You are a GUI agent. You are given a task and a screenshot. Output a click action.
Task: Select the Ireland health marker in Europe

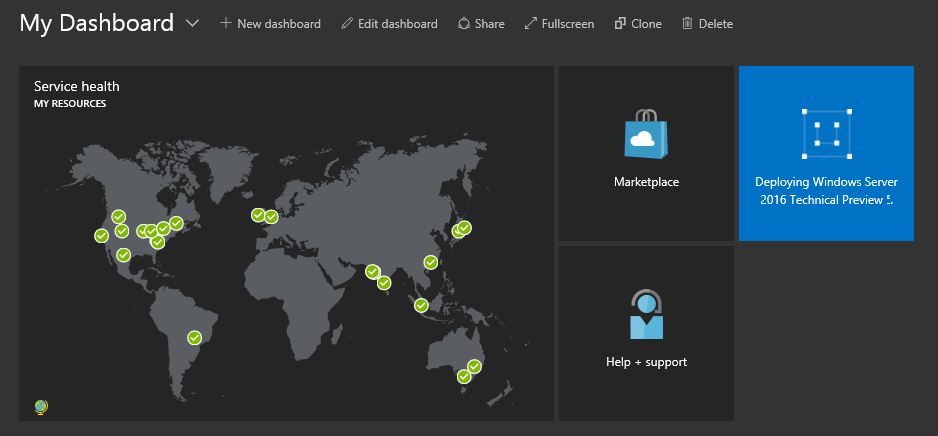pyautogui.click(x=258, y=215)
